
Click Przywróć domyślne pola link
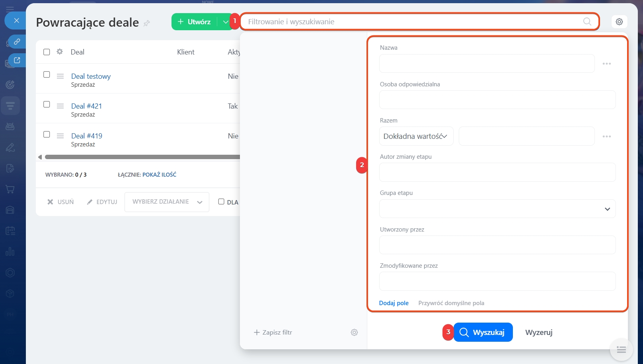tap(451, 303)
